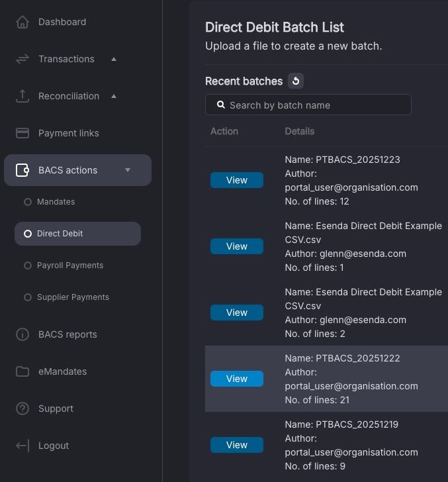Go to eMandates section
The image size is (448, 482).
click(x=62, y=371)
